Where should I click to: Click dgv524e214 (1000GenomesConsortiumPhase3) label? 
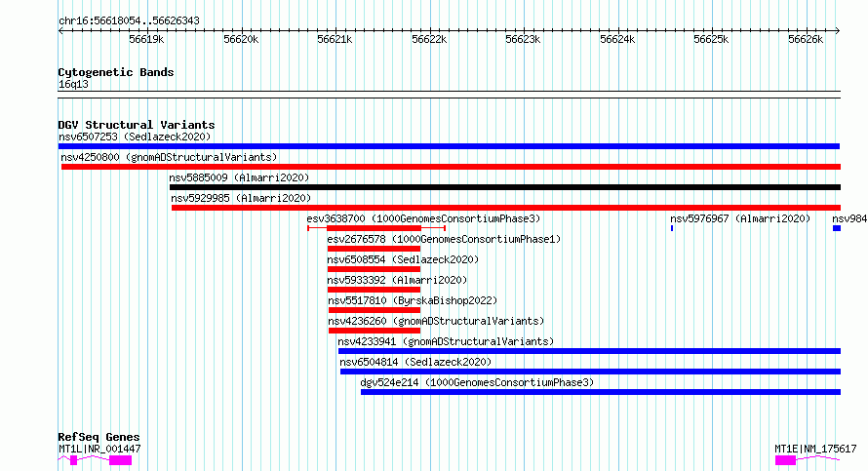(477, 382)
